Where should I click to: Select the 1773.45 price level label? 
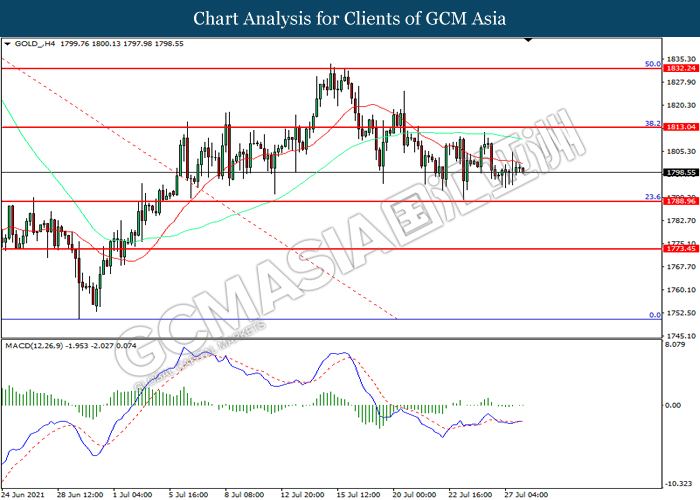pos(681,249)
